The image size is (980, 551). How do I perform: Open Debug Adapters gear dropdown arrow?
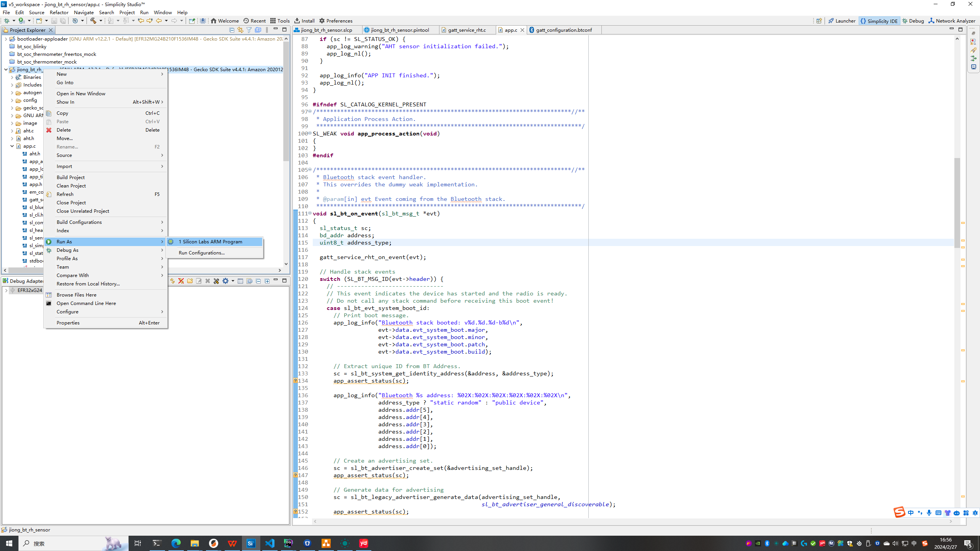[233, 281]
